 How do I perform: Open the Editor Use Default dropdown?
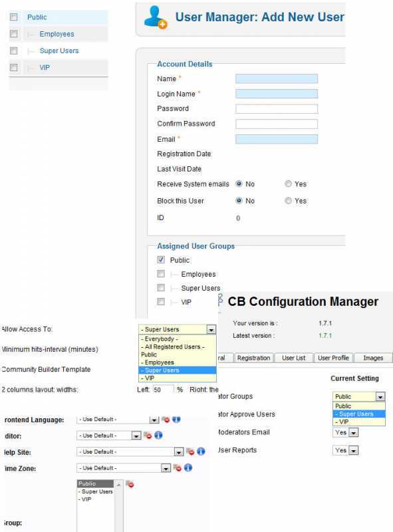pos(108,436)
